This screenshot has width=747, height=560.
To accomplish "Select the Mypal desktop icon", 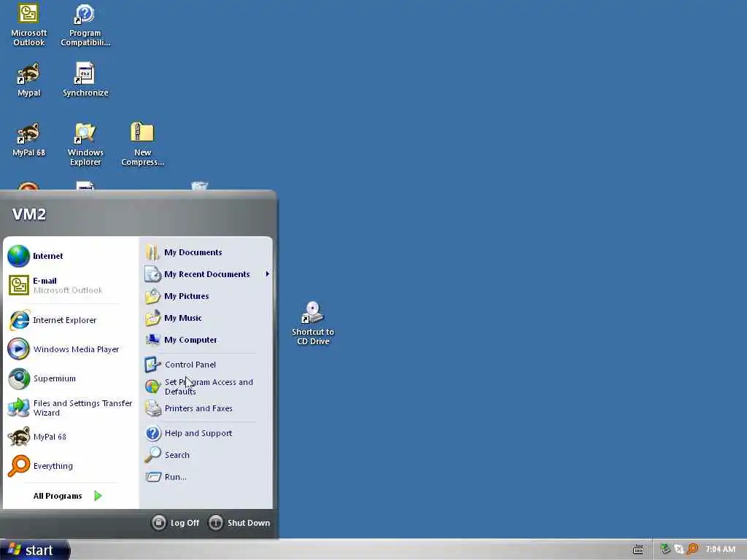I will pyautogui.click(x=28, y=79).
